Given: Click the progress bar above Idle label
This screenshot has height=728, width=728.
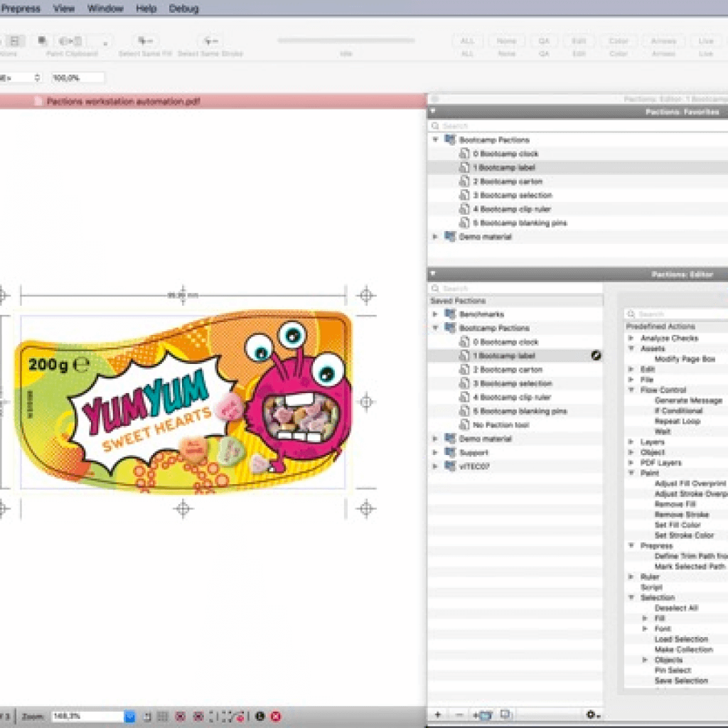Looking at the screenshot, I should [346, 41].
